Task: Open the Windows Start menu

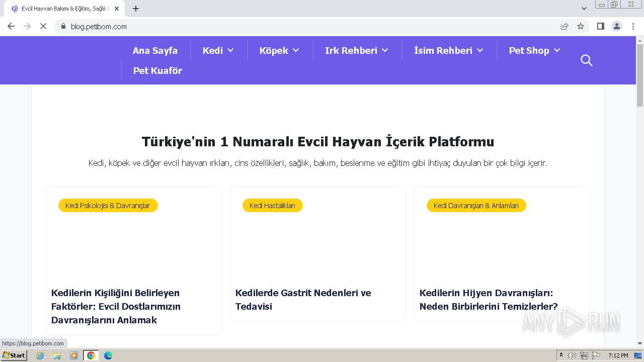Action: point(14,355)
